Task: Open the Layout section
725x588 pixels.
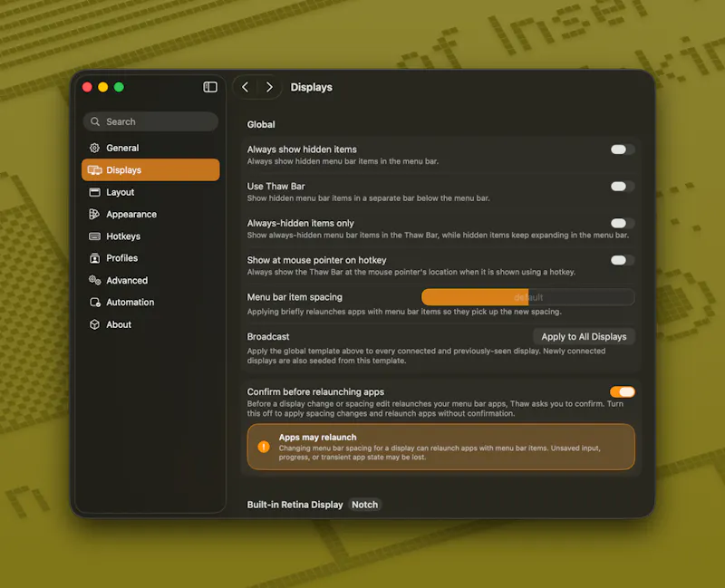Action: pyautogui.click(x=150, y=192)
